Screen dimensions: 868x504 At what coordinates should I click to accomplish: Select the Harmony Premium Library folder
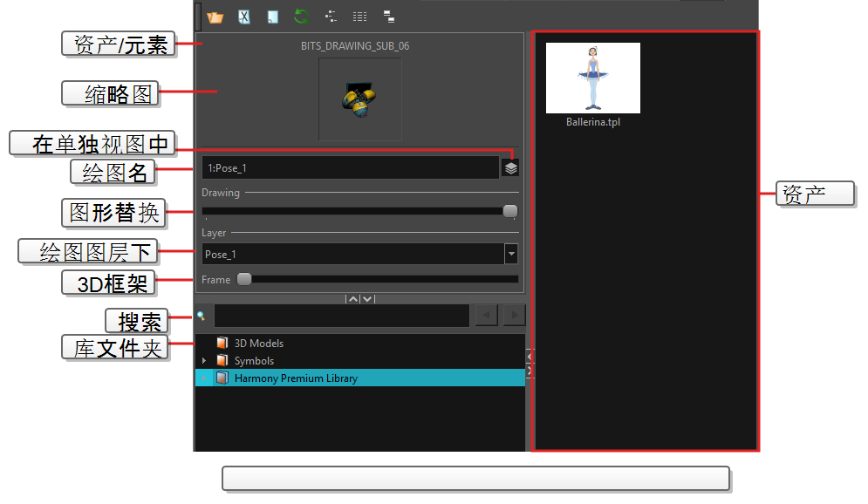click(x=296, y=378)
